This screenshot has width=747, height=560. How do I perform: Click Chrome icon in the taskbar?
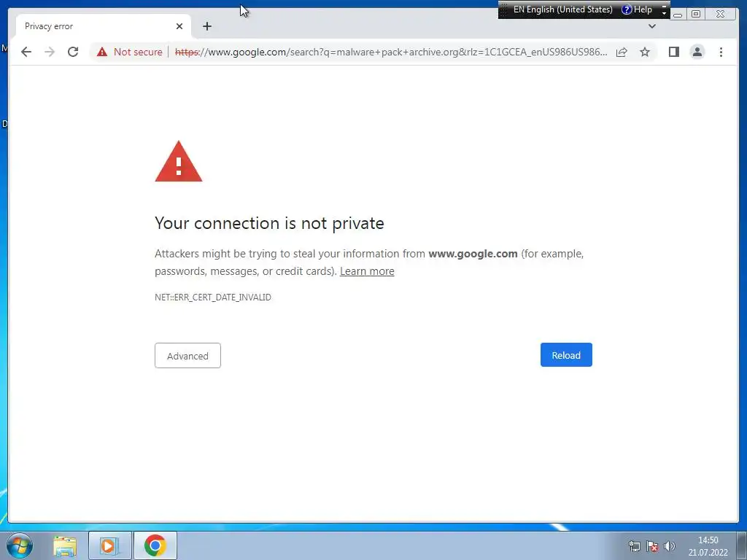click(155, 545)
